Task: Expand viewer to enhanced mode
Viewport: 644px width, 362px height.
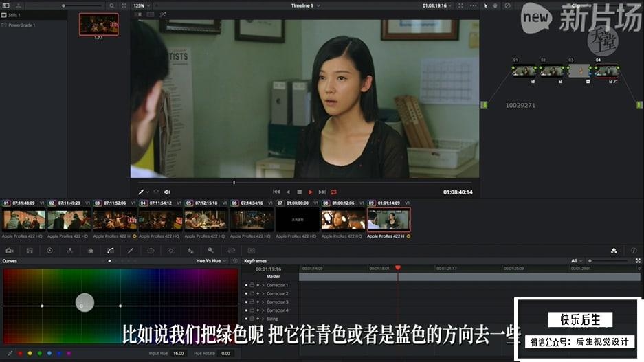Action: pyautogui.click(x=460, y=5)
